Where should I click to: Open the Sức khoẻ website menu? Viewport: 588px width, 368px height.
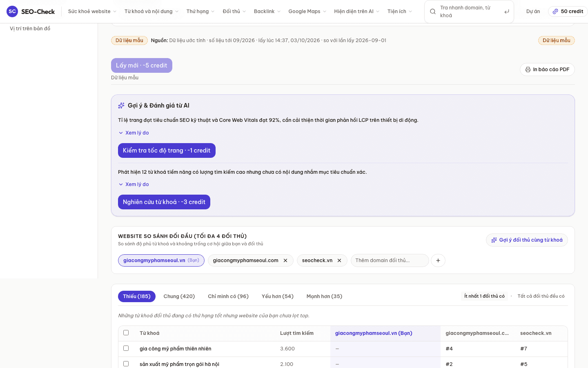point(92,11)
